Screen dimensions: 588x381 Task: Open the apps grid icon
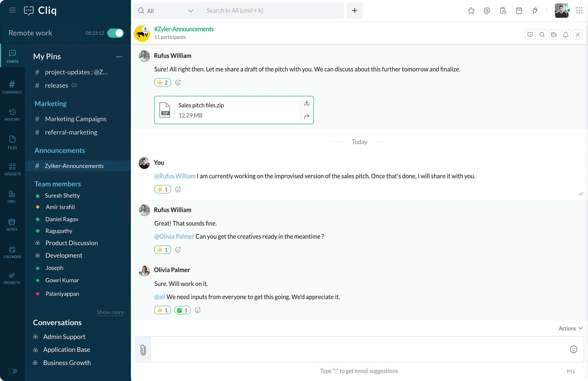point(579,10)
